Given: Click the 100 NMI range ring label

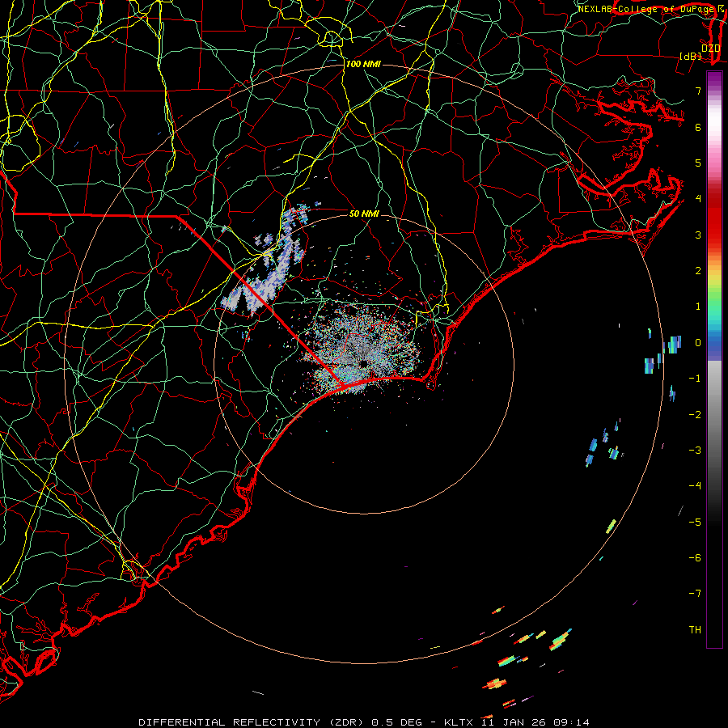Looking at the screenshot, I should pos(363,64).
